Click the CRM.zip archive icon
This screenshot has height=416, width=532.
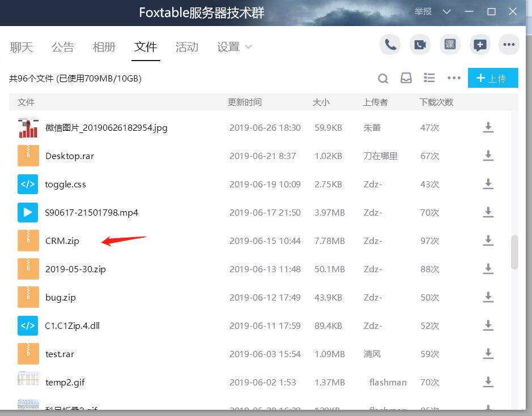click(x=28, y=241)
